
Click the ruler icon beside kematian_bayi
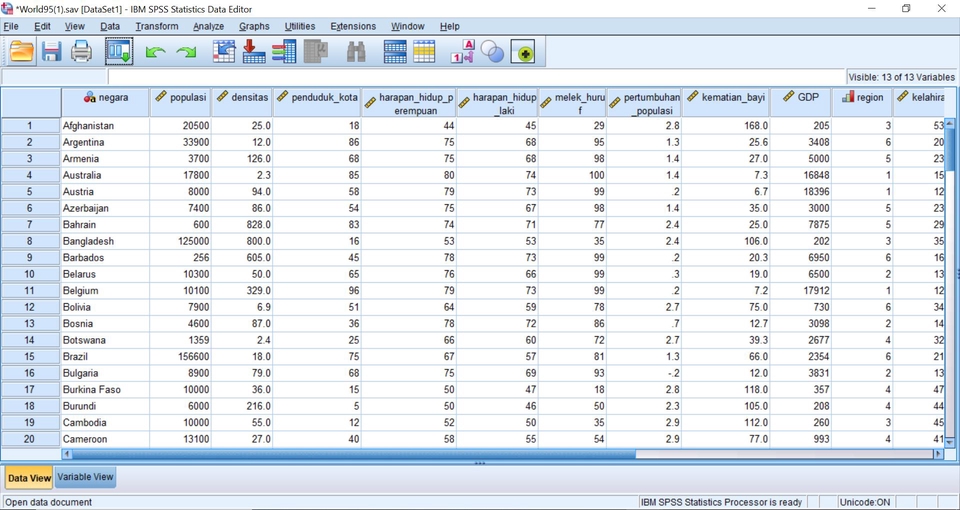click(x=692, y=96)
